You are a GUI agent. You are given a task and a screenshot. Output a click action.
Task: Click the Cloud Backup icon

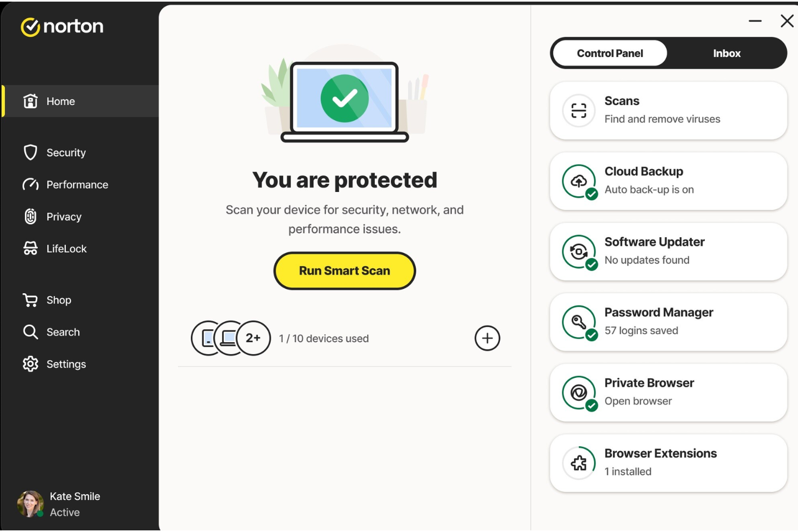[x=579, y=180]
